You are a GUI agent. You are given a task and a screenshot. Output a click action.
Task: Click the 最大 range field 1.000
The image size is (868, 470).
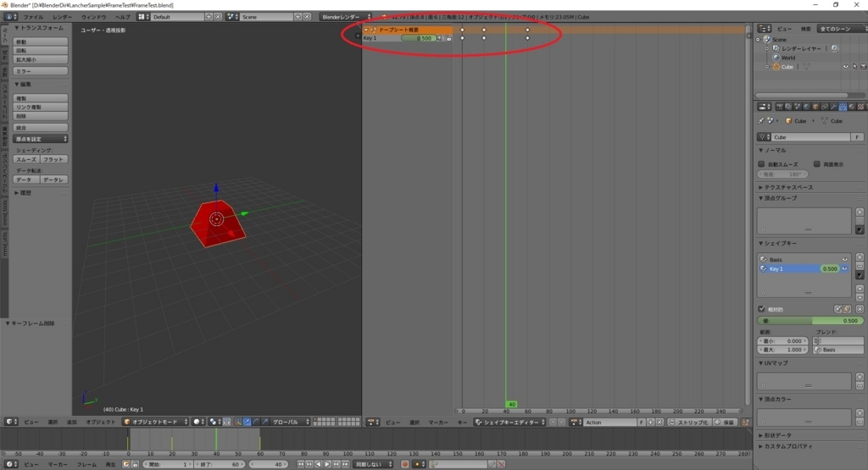coord(782,350)
